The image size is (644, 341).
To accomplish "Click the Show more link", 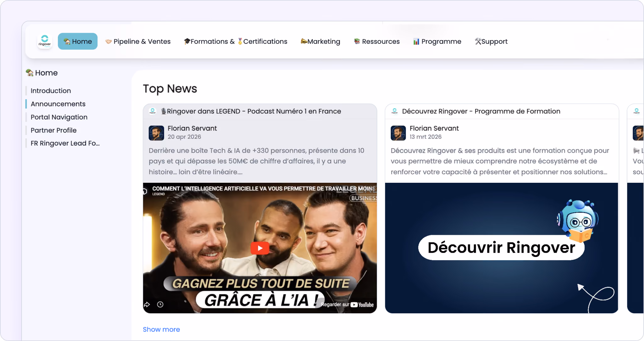I will 161,329.
